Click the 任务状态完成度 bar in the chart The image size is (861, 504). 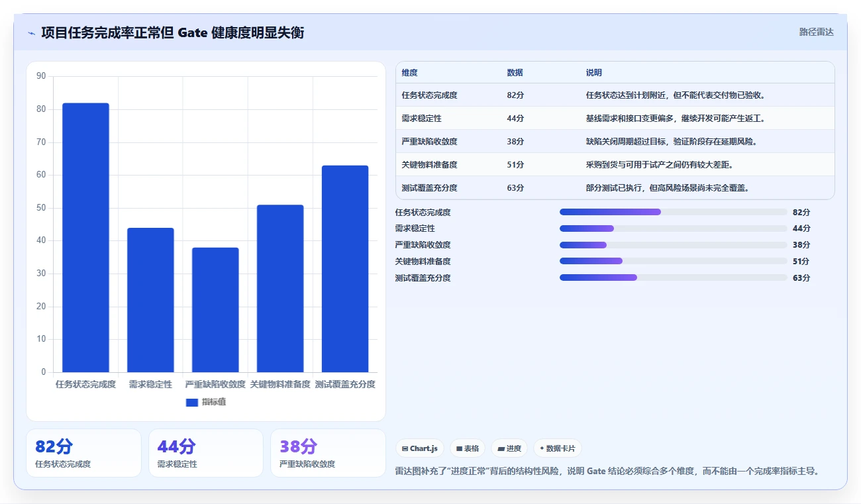[85, 238]
